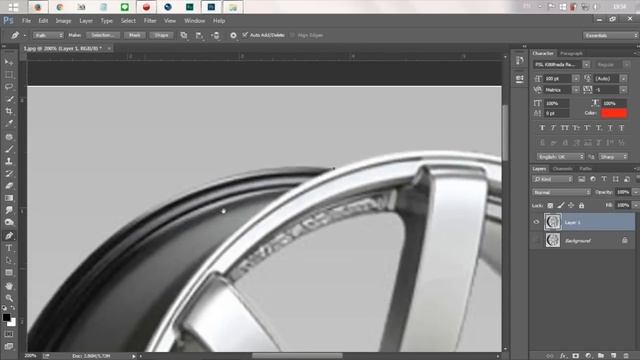Select the Crop tool
Image resolution: width=640 pixels, height=360 pixels.
(x=9, y=111)
